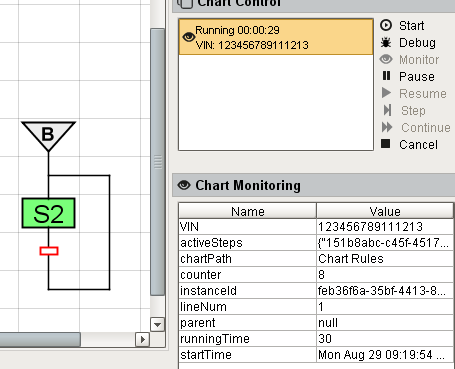
Task: Select the parent variable row
Action: pyautogui.click(x=316, y=323)
